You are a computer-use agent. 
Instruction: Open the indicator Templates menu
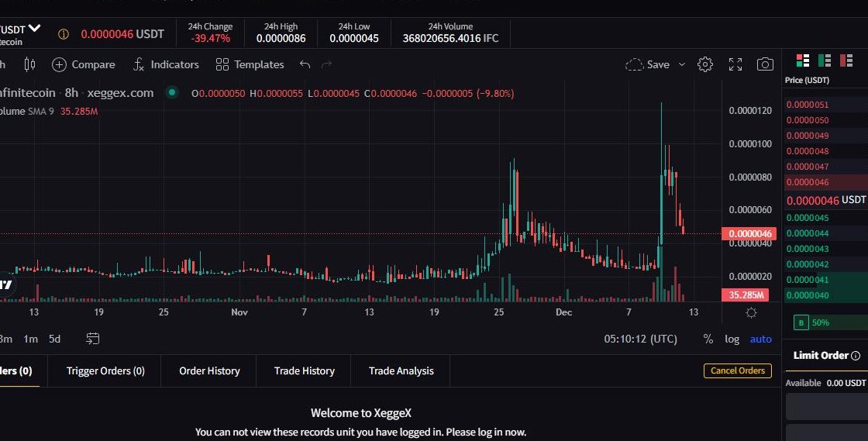[x=250, y=65]
